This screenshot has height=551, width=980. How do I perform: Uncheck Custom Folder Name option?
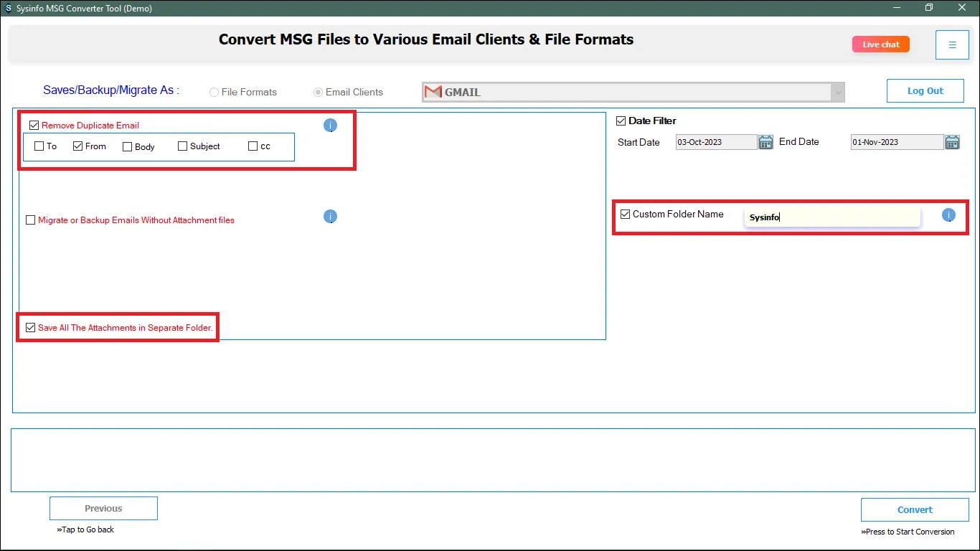[x=626, y=215]
